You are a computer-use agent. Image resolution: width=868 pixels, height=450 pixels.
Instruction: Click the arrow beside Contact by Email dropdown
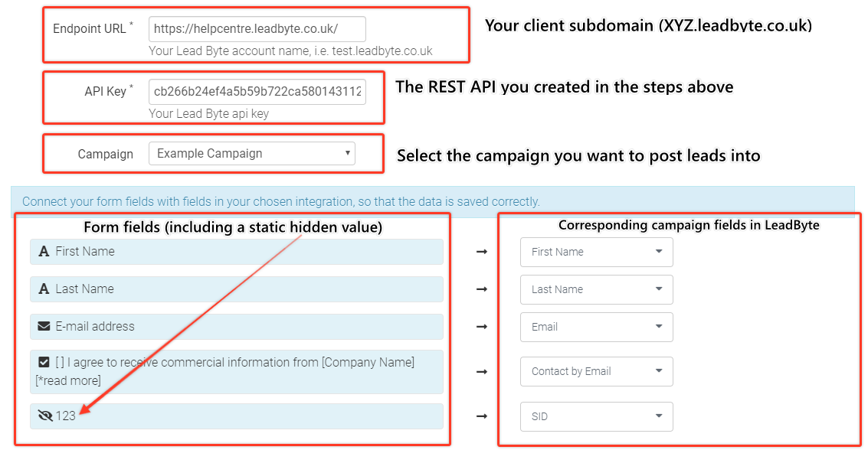[x=482, y=371]
